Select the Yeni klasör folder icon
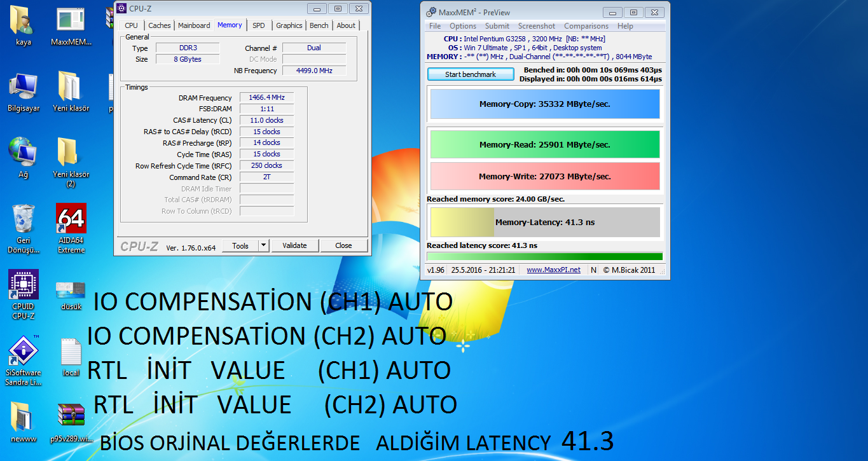 pyautogui.click(x=71, y=87)
